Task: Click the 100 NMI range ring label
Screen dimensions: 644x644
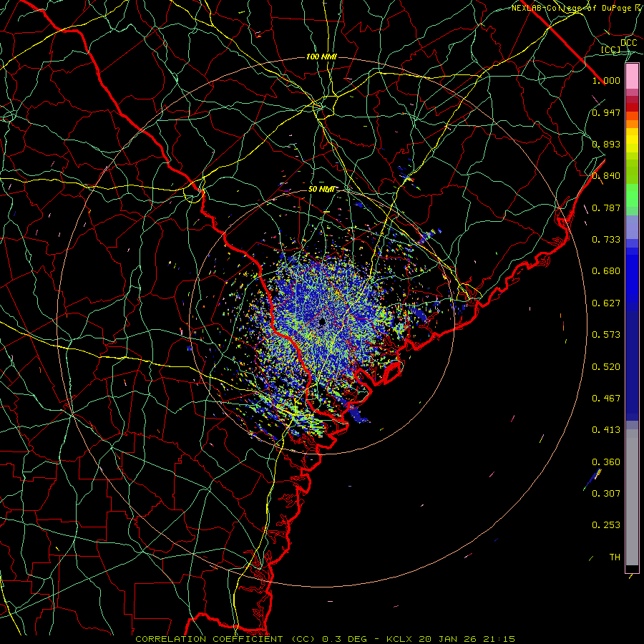Action: click(x=321, y=57)
